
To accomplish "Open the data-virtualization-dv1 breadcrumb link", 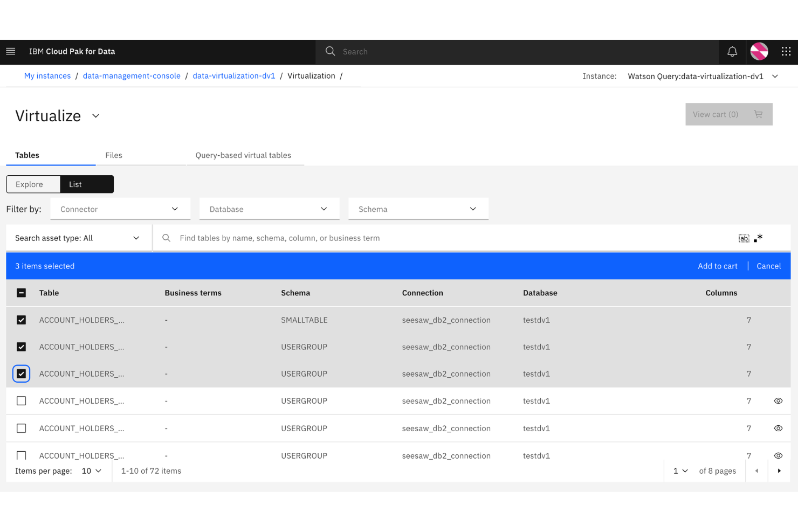I will 234,76.
